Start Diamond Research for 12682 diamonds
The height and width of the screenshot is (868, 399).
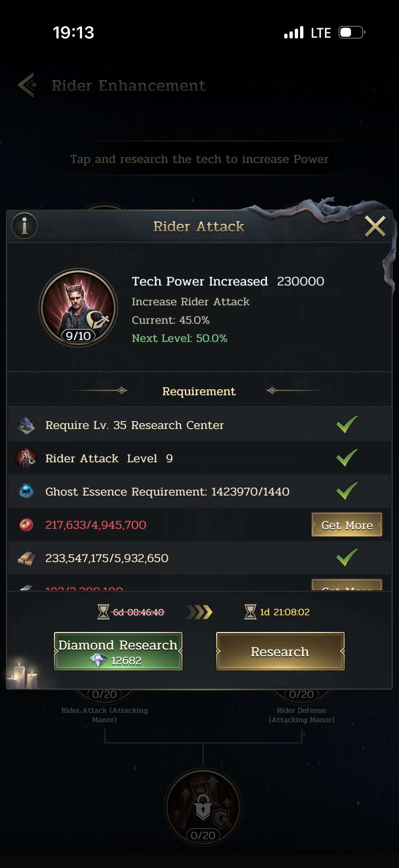[118, 651]
